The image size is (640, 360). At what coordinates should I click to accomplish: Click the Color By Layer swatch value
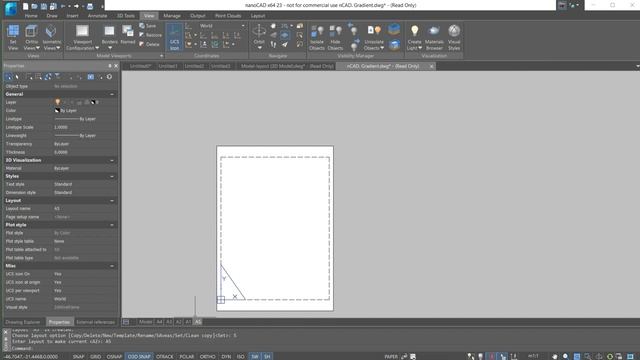pyautogui.click(x=65, y=111)
